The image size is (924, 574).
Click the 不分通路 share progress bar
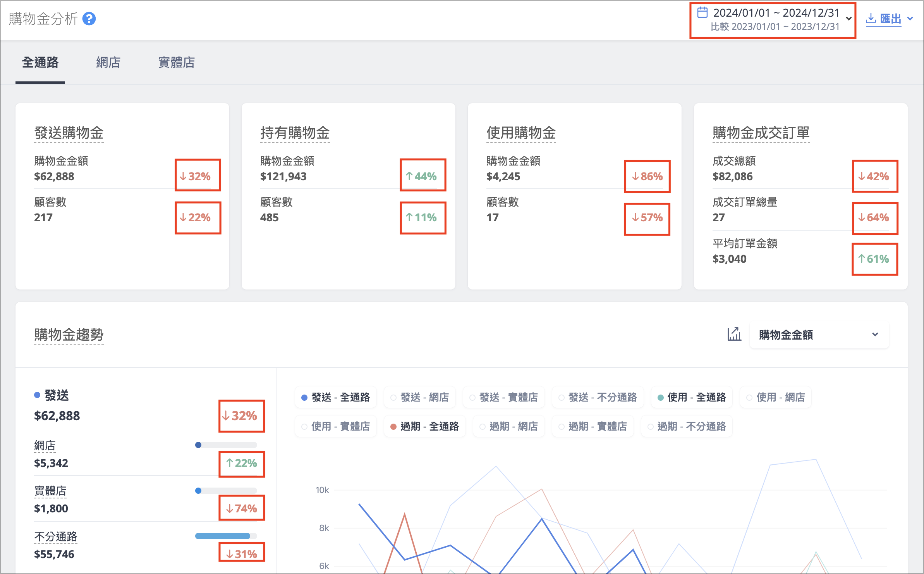226,536
